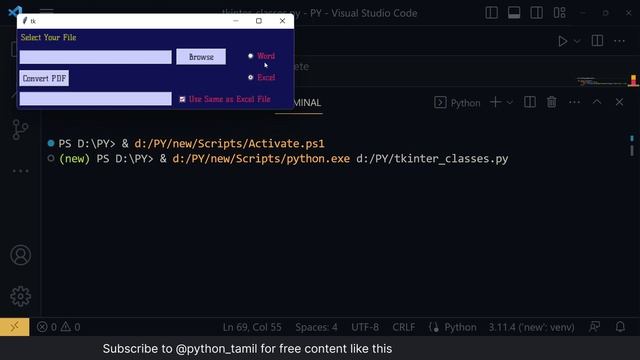The width and height of the screenshot is (640, 360).
Task: Expand the run options dropdown arrow
Action: (577, 41)
